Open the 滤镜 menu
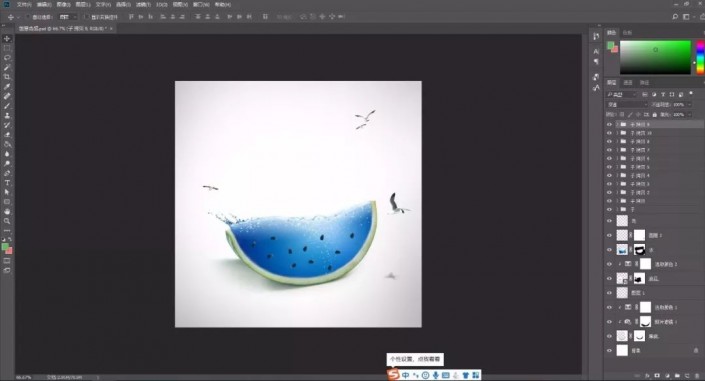The image size is (705, 381). (x=143, y=4)
